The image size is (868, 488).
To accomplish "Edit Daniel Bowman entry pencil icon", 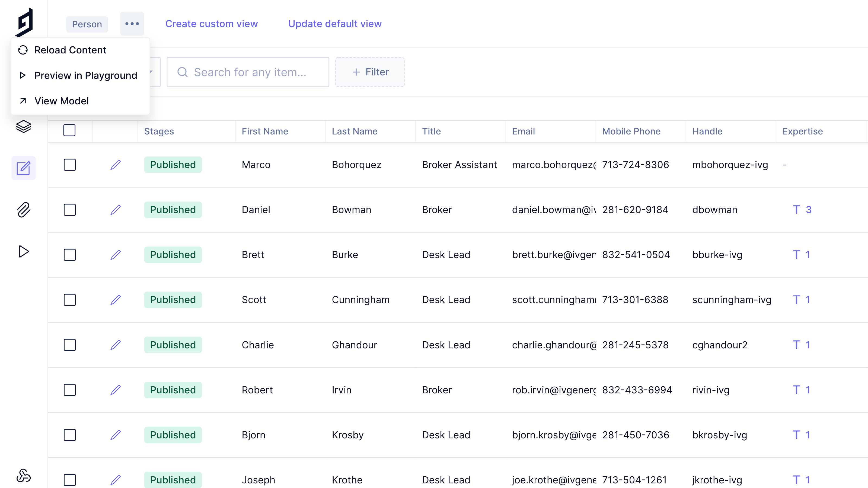I will [x=116, y=210].
